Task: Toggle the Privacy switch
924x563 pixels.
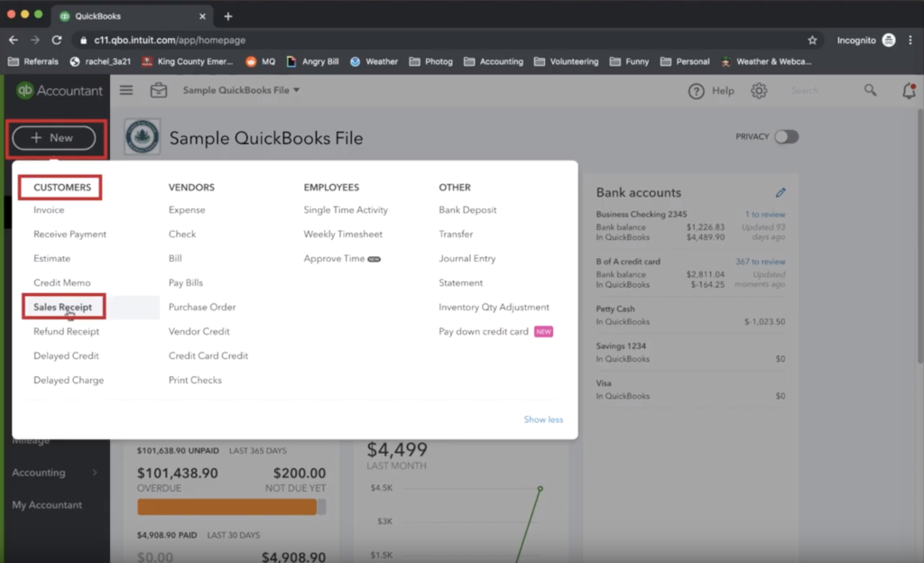Action: click(x=786, y=137)
